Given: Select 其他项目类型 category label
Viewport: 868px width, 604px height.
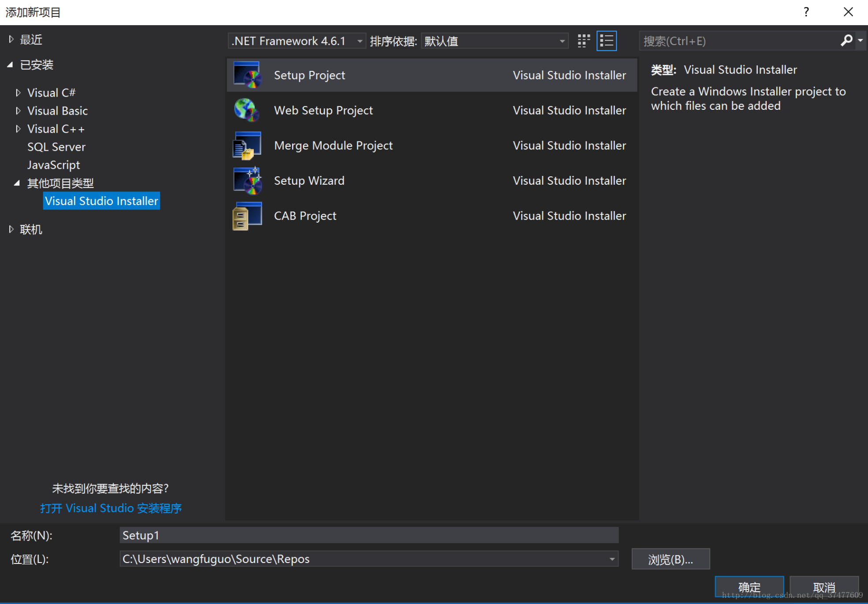Looking at the screenshot, I should (x=60, y=183).
